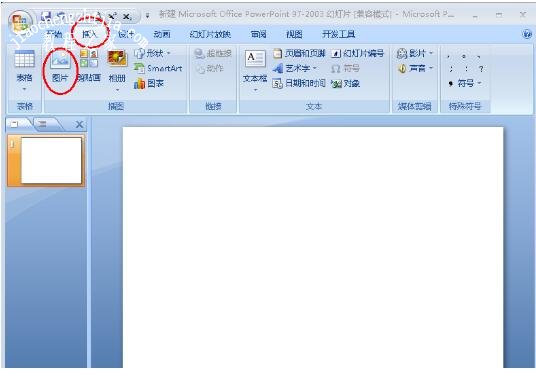The width and height of the screenshot is (536, 370).
Task: Expand the 相册 dropdown arrow
Action: tap(117, 90)
